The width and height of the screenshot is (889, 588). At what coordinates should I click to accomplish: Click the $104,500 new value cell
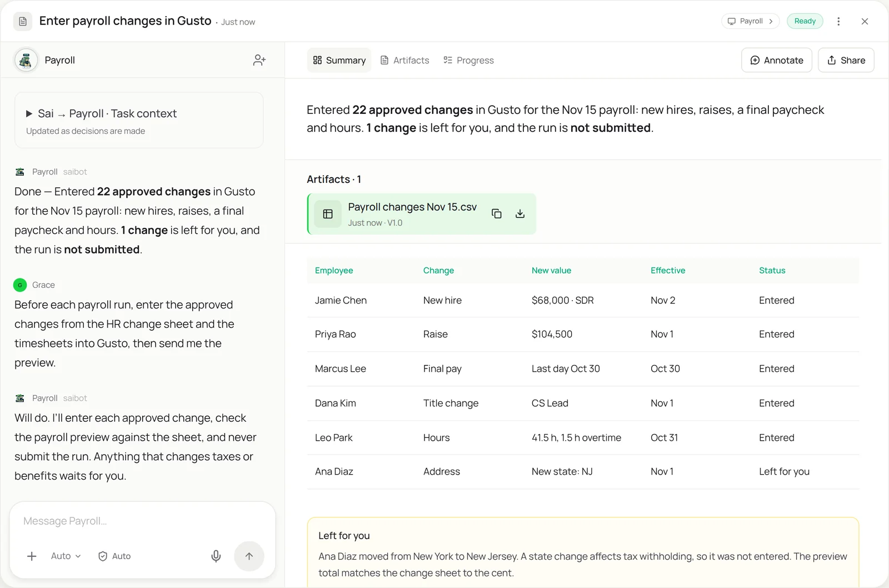pyautogui.click(x=552, y=334)
